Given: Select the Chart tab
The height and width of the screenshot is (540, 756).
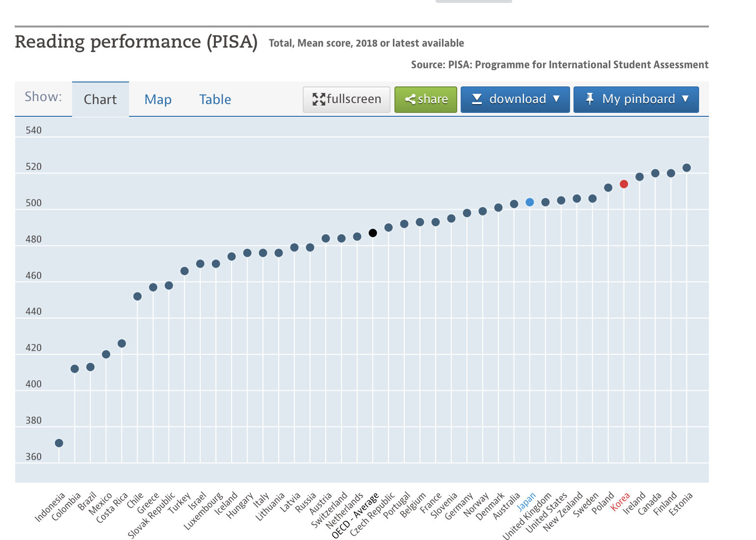Looking at the screenshot, I should tap(100, 100).
